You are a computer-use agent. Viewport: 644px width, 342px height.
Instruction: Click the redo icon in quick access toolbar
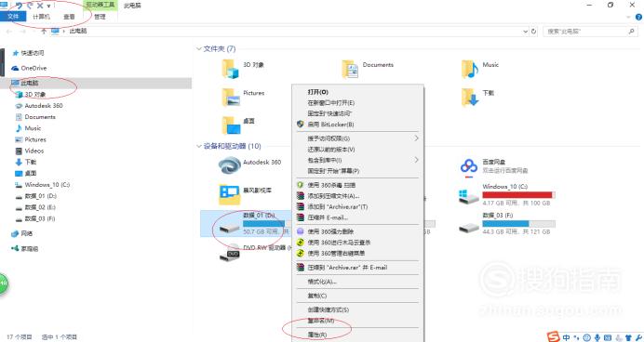coord(30,6)
